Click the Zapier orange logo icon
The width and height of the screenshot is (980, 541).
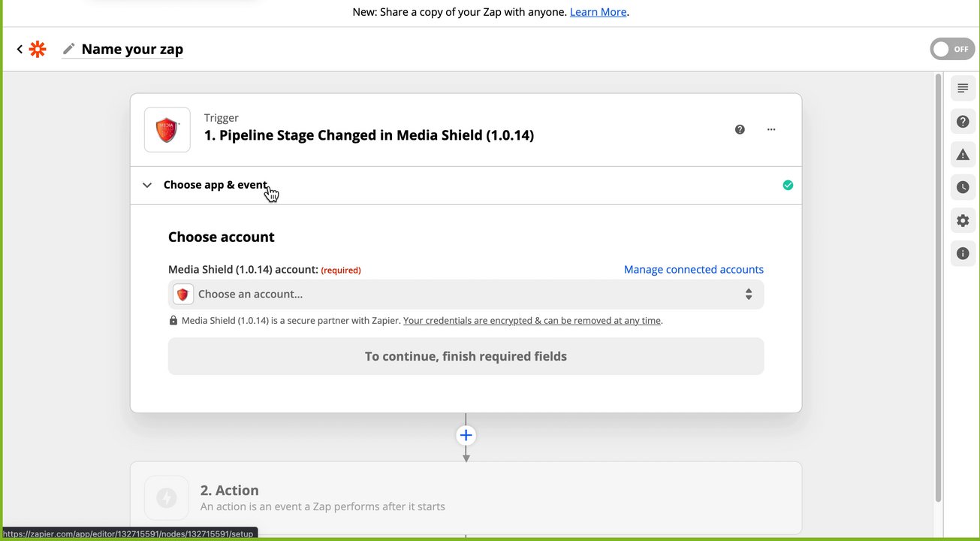pyautogui.click(x=38, y=50)
